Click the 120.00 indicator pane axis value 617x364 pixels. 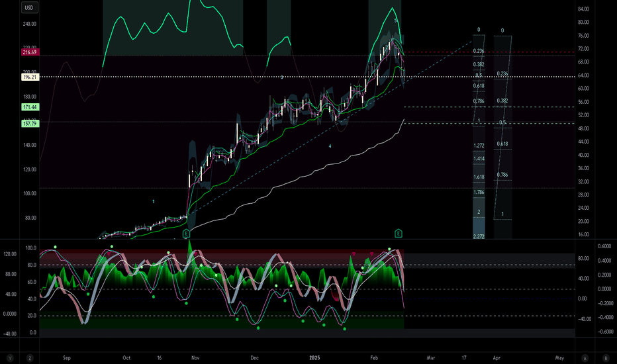[10, 254]
